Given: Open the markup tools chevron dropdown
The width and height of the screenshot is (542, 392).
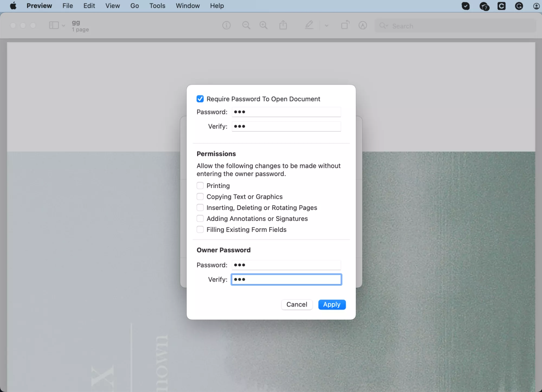Looking at the screenshot, I should click(x=326, y=25).
